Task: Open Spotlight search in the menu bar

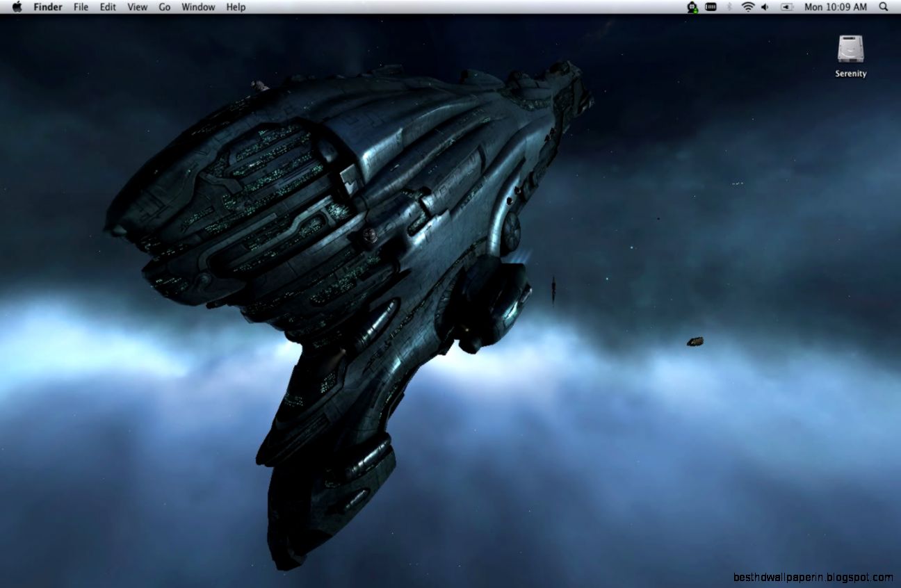Action: pos(883,7)
